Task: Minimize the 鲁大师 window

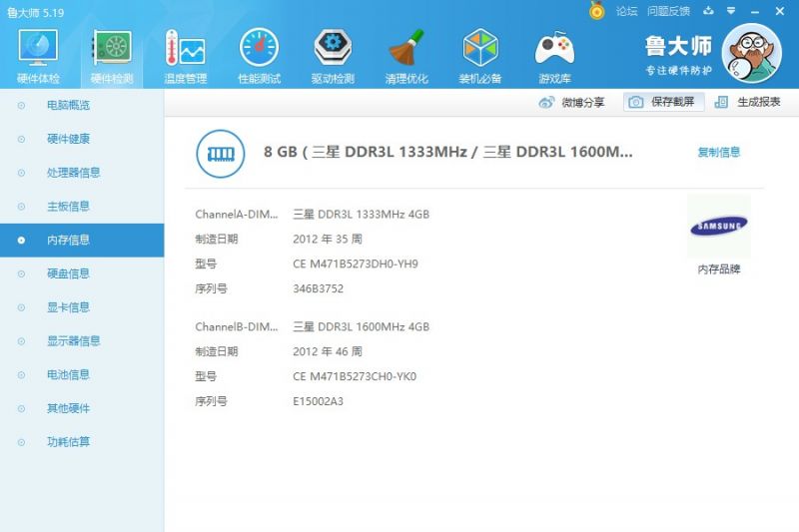Action: pos(755,11)
